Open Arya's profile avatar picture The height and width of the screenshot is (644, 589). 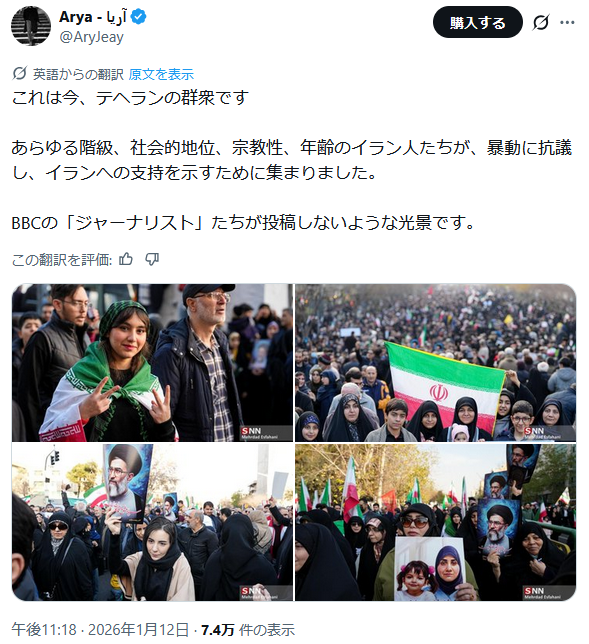31,25
